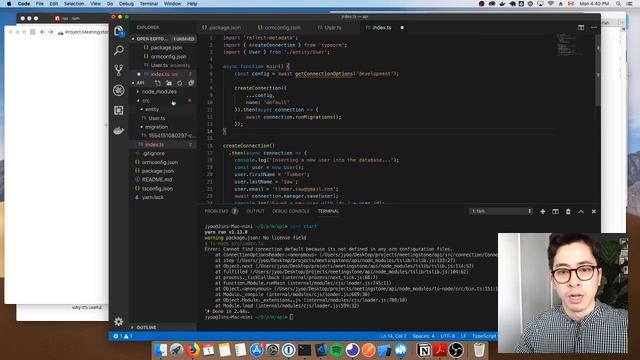Open Notion from the Dock
The height and width of the screenshot is (360, 640).
[424, 350]
